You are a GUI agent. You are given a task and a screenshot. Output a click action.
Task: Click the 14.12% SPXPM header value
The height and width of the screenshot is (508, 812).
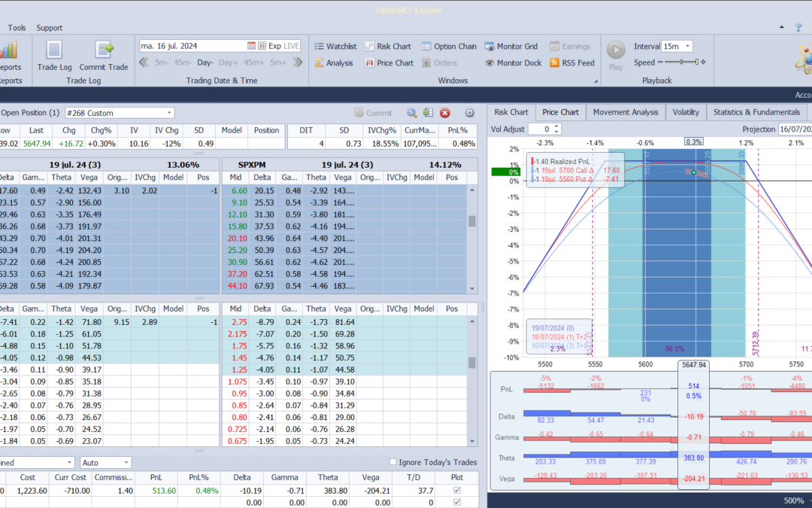coord(445,165)
